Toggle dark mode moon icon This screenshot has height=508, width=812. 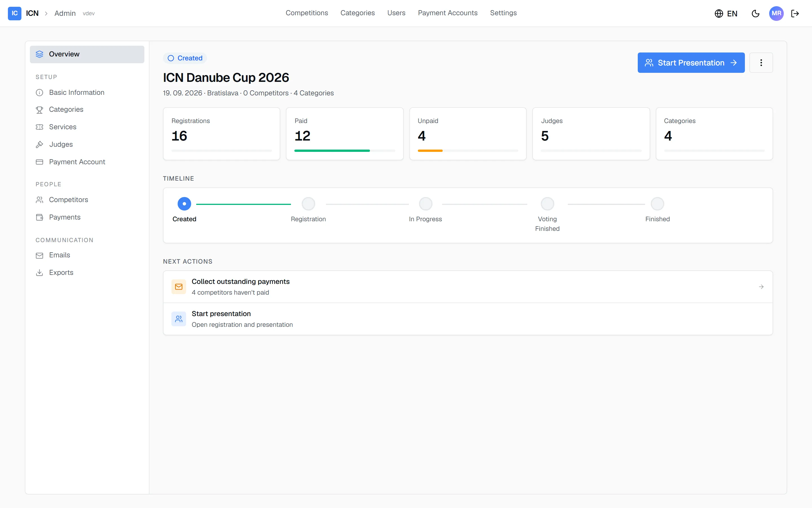point(756,14)
